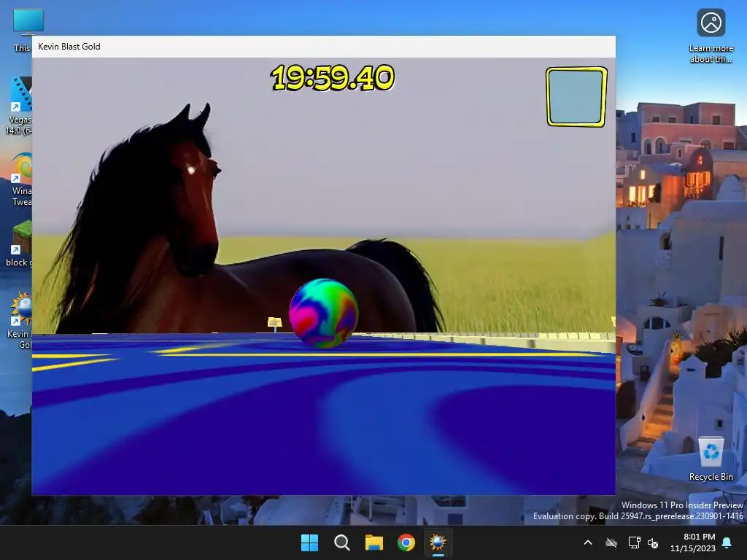747x560 pixels.
Task: Open the Winaero Tweaker desktop shortcut
Action: pos(21,178)
